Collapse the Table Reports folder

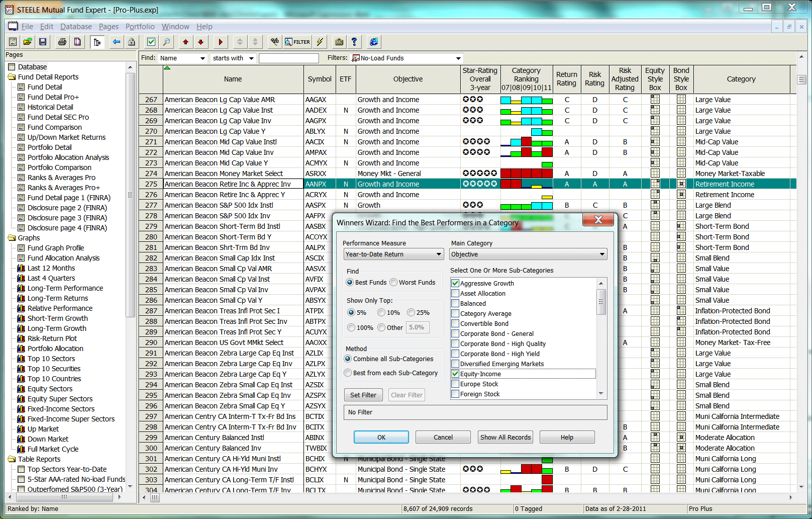[12, 459]
